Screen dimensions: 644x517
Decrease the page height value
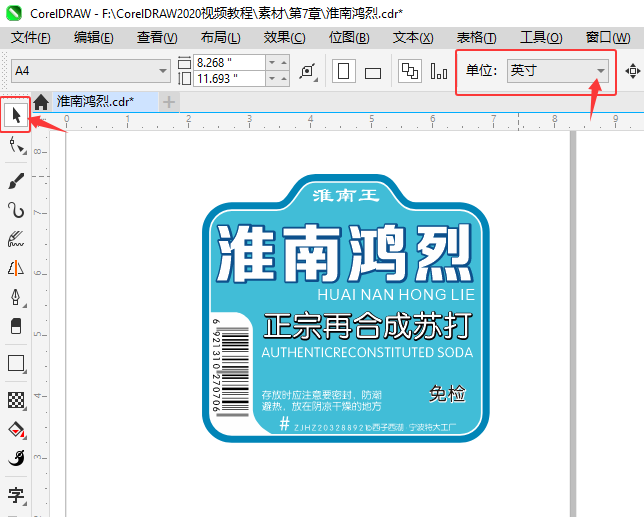(272, 78)
